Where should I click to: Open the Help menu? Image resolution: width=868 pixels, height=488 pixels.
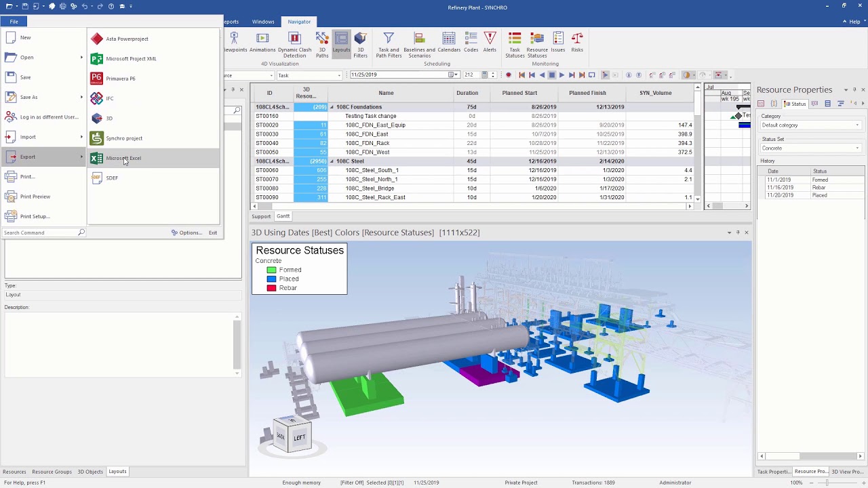[852, 22]
